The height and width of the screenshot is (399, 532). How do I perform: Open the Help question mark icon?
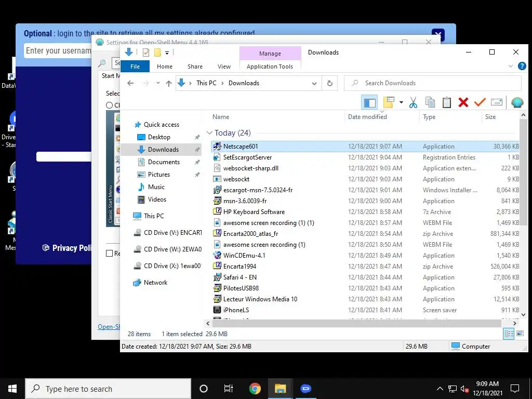tap(522, 66)
